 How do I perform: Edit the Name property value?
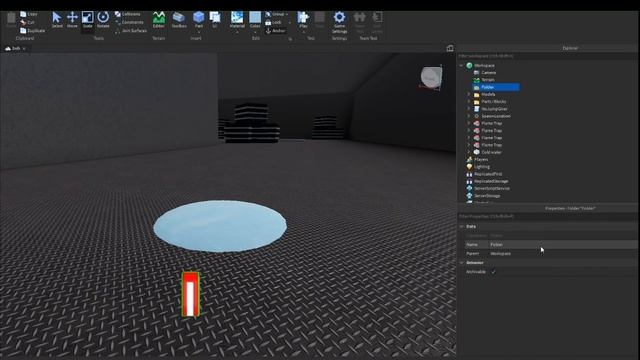click(x=562, y=244)
